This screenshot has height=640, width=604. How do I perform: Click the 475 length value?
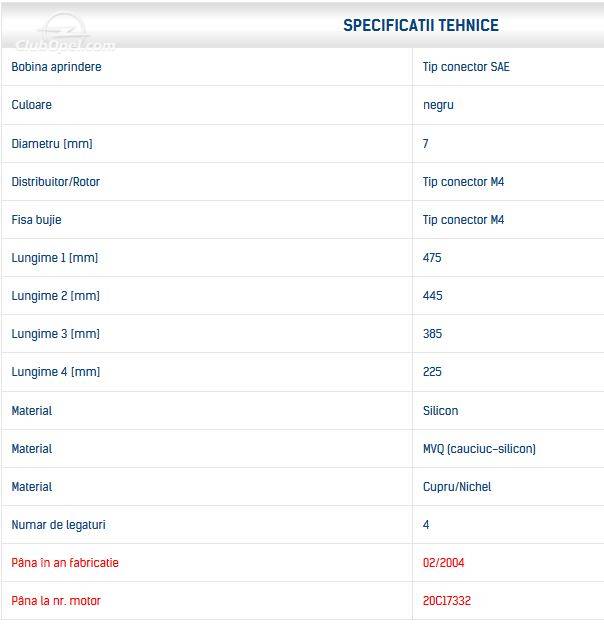point(432,258)
